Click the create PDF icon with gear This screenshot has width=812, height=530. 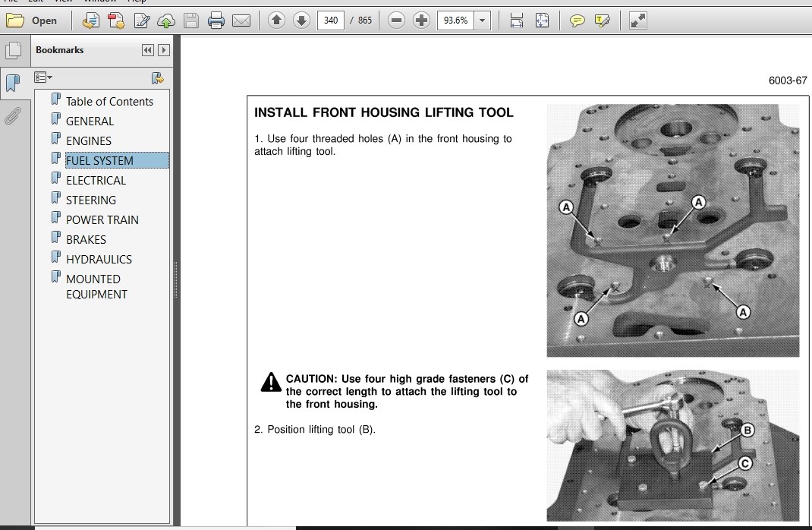coord(116,21)
